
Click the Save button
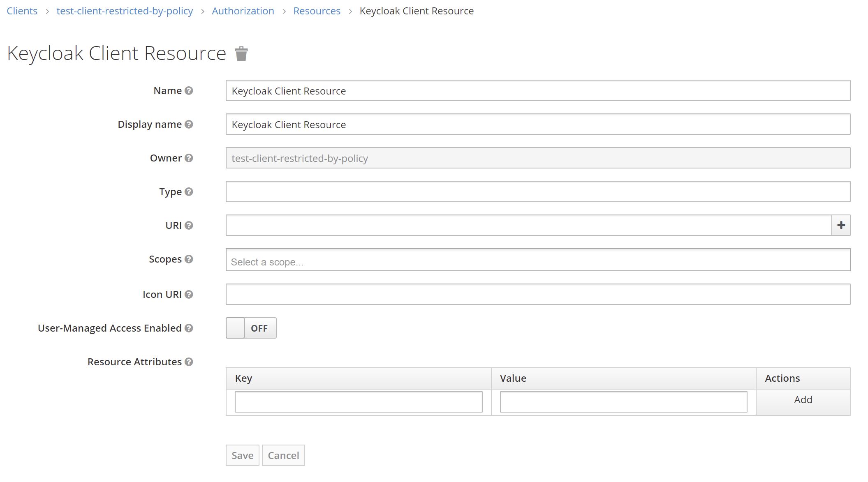[243, 455]
